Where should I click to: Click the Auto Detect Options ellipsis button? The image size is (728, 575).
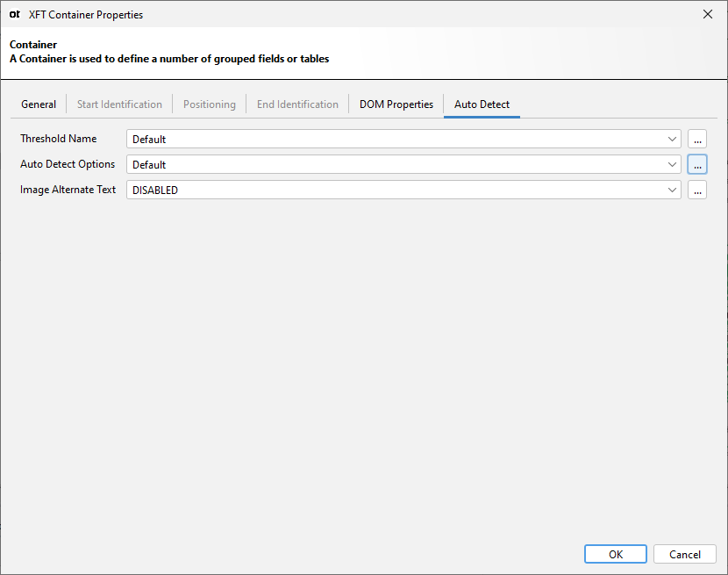tap(697, 164)
